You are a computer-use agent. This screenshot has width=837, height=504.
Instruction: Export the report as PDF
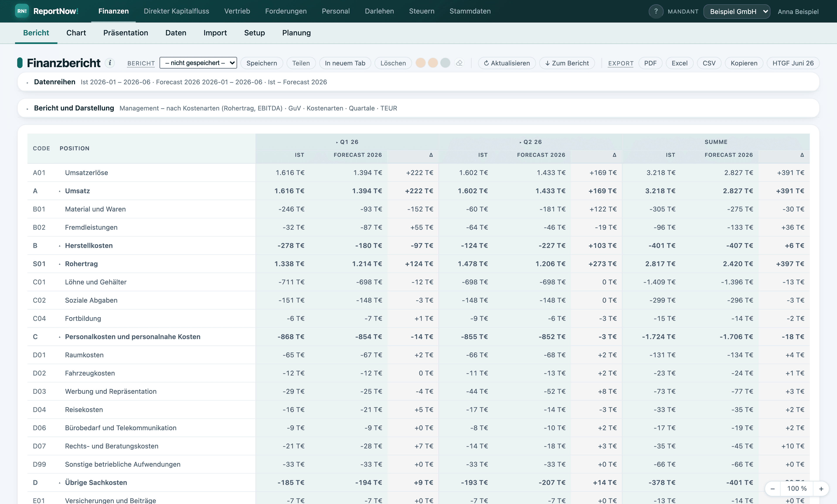[x=650, y=63]
